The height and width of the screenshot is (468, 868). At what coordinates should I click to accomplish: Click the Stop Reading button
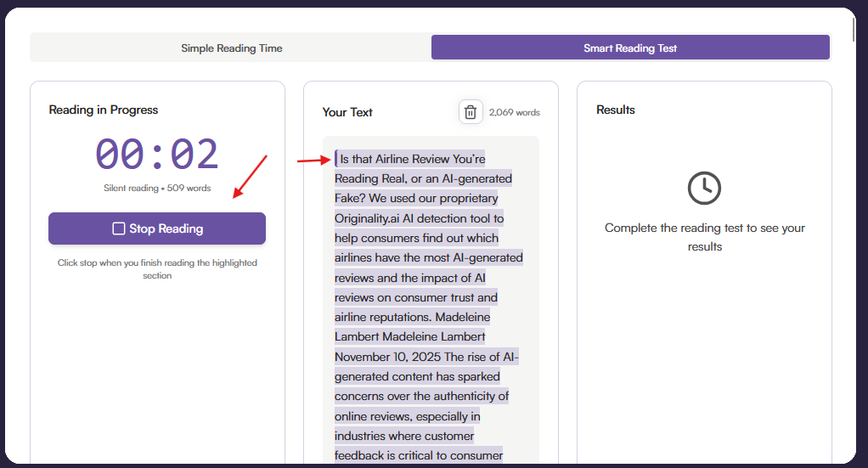click(157, 228)
